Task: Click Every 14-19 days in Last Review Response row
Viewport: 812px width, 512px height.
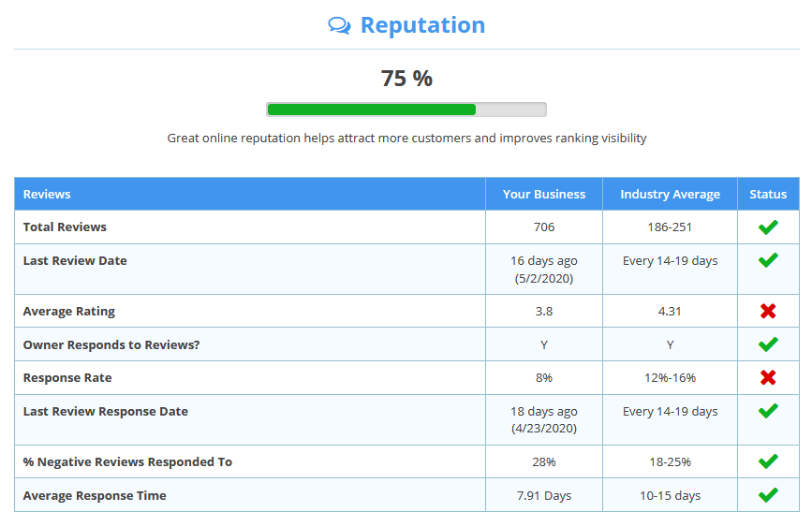Action: [670, 411]
